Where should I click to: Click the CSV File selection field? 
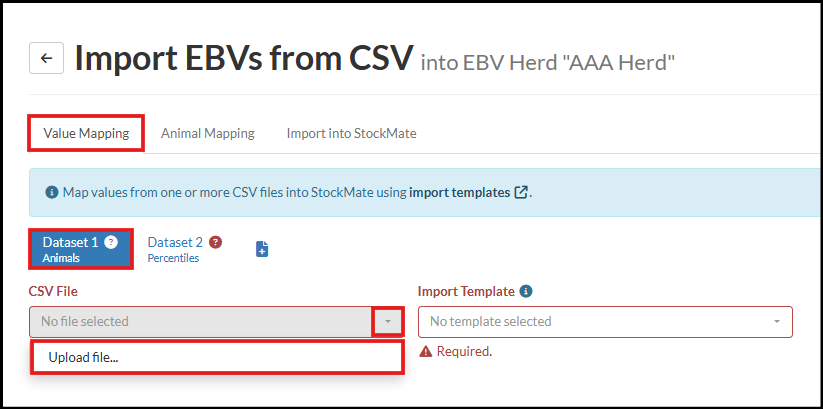pyautogui.click(x=200, y=321)
